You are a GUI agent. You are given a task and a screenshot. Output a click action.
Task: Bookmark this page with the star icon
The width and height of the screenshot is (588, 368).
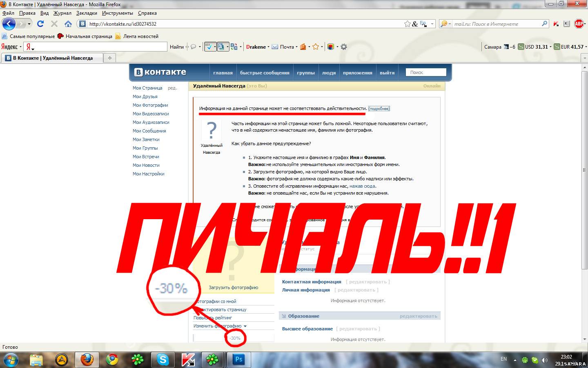pyautogui.click(x=407, y=24)
